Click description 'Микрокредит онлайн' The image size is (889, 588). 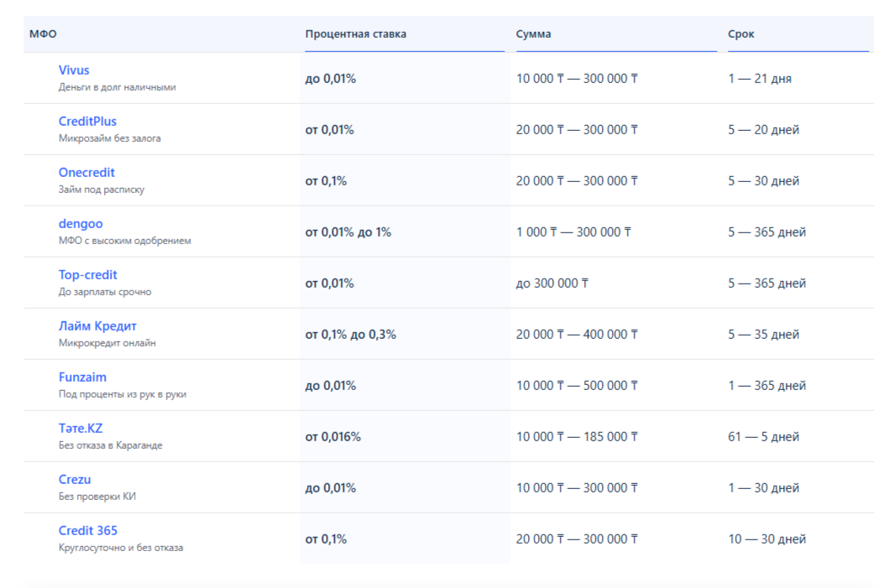[x=107, y=343]
